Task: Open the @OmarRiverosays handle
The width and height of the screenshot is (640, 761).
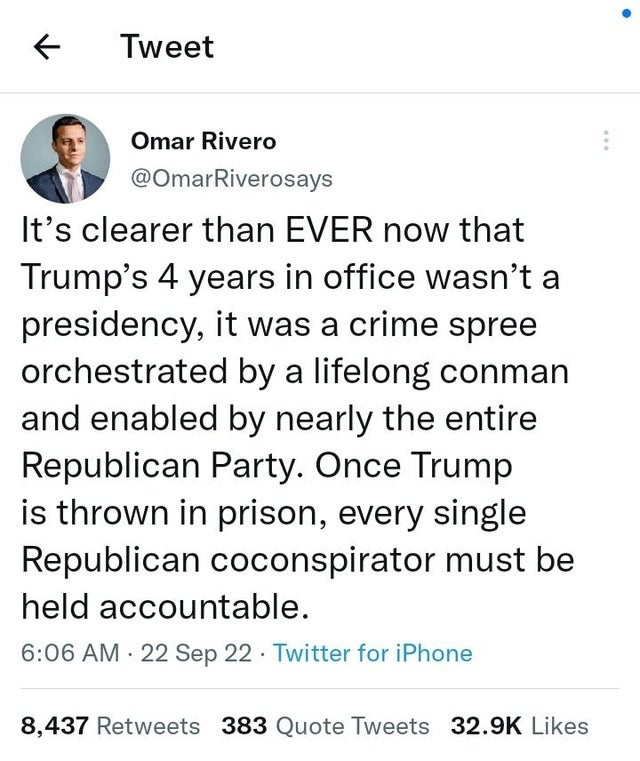Action: (232, 179)
